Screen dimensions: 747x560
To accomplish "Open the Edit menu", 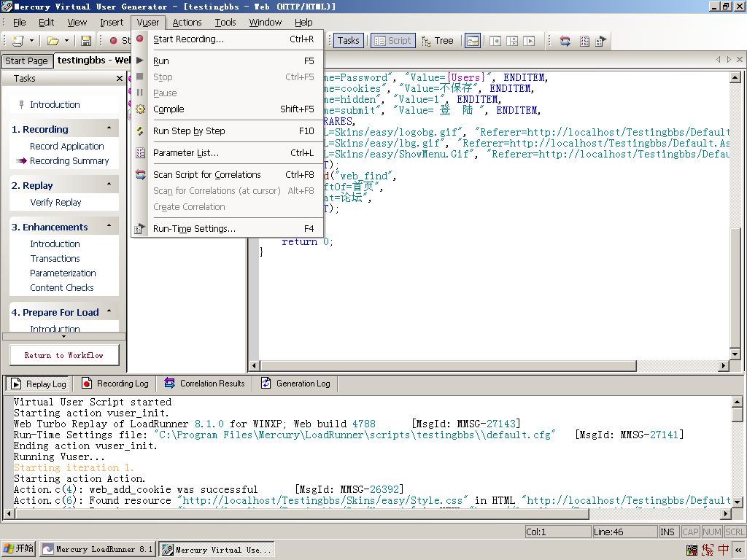I will click(x=46, y=23).
